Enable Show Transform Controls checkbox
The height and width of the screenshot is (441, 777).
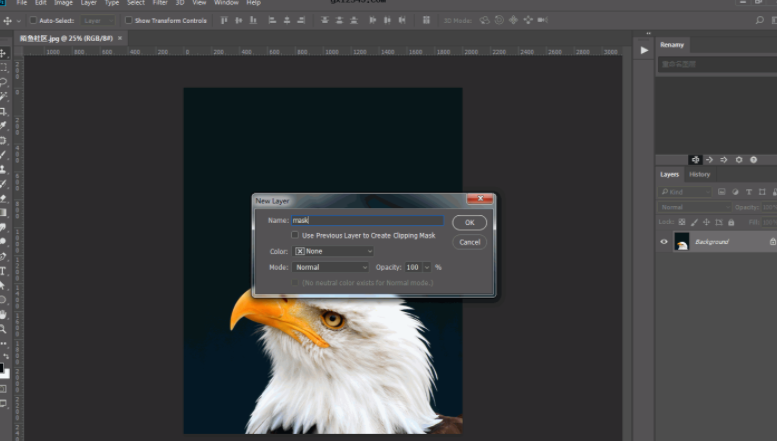pyautogui.click(x=129, y=20)
